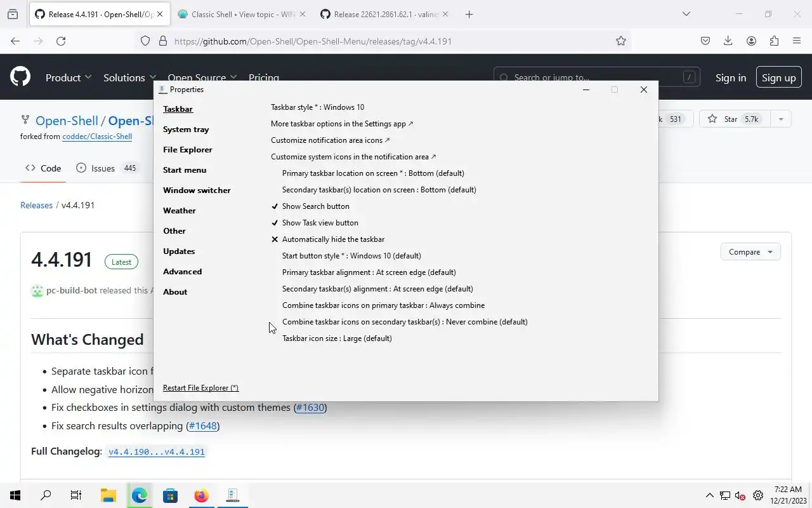Open the Code tab of the repository
812x508 pixels.
point(43,168)
